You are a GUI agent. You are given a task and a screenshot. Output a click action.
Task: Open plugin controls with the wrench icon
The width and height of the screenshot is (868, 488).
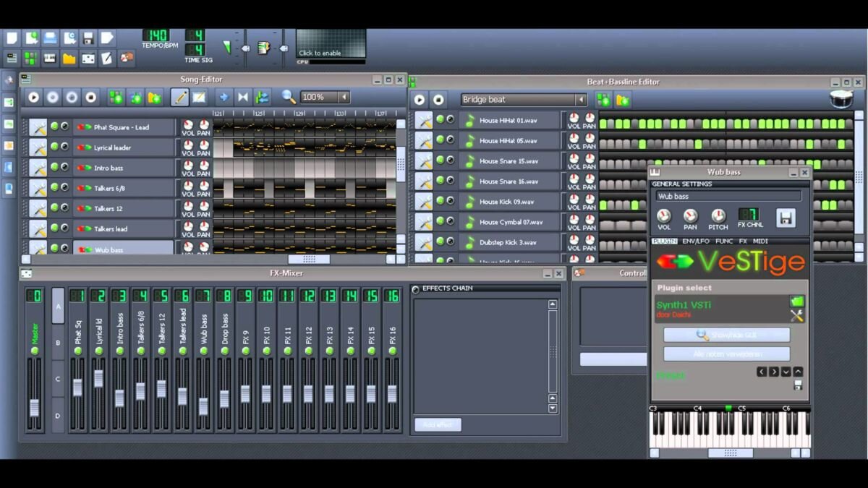click(x=796, y=315)
